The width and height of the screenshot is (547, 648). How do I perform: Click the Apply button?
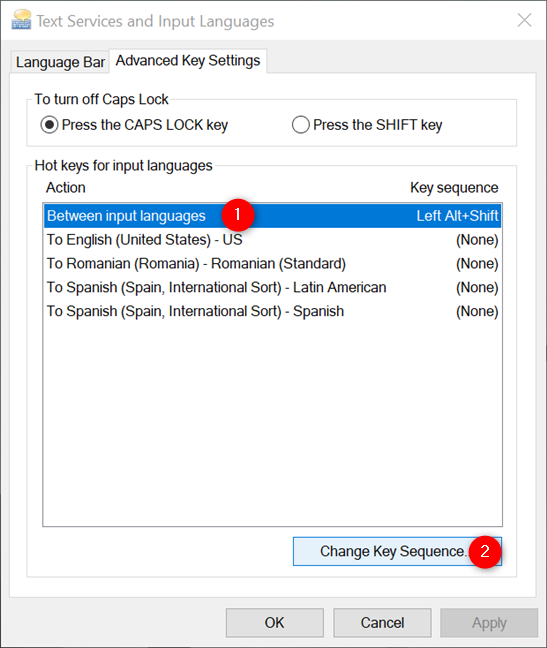(x=489, y=623)
